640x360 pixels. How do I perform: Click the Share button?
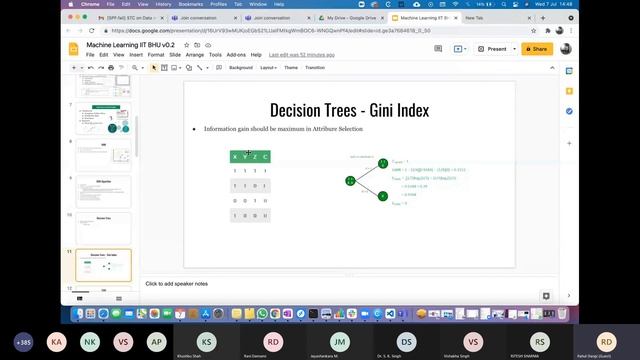[x=537, y=49]
